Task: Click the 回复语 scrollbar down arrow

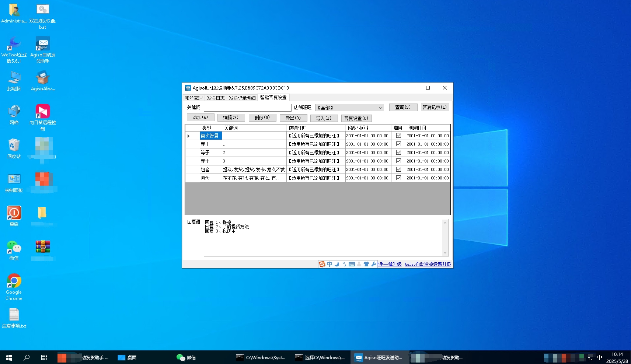Action: point(445,253)
